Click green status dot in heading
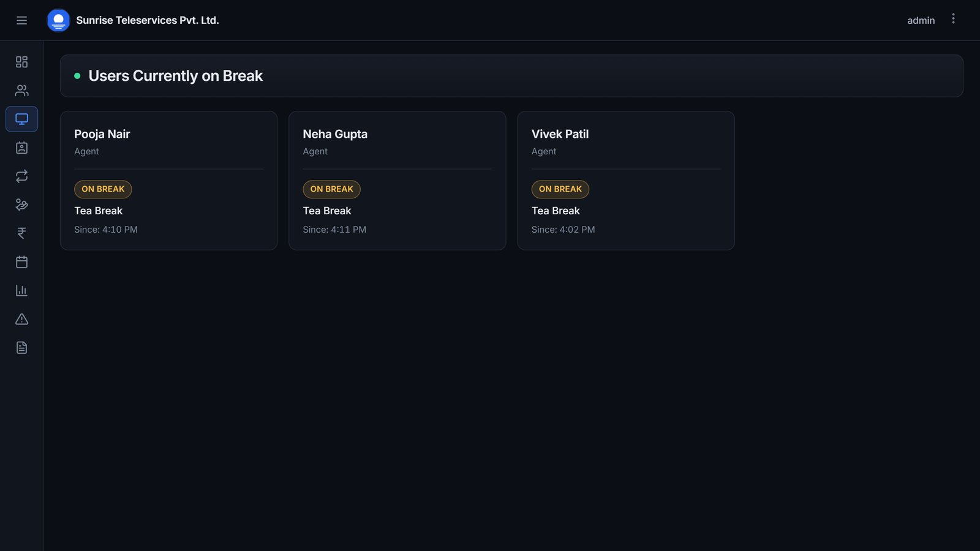980x551 pixels. [77, 76]
